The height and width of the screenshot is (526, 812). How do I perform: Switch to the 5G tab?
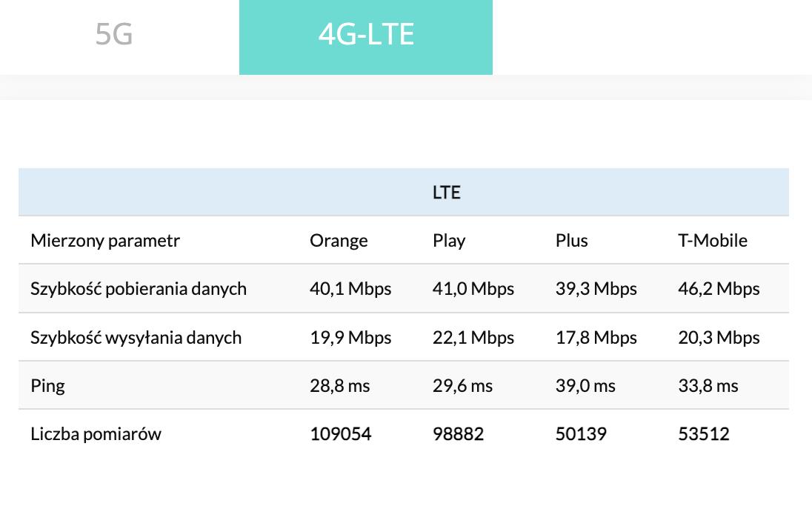pyautogui.click(x=114, y=35)
